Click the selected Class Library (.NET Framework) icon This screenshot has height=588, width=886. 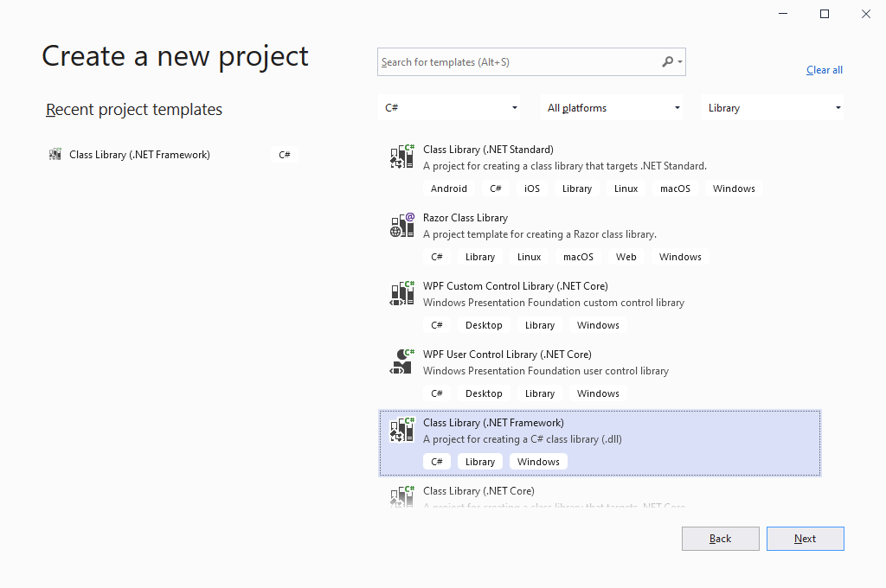[x=402, y=431]
